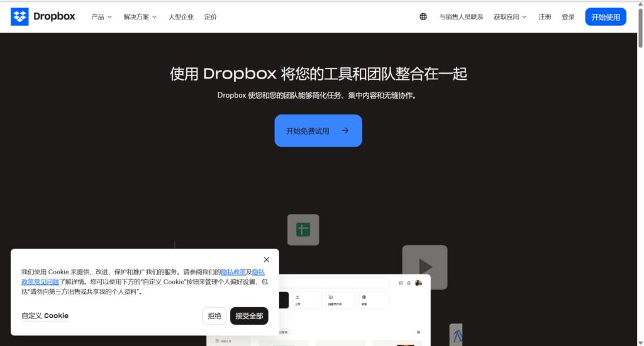Click the 上传 upload card in preview
Screen dimensions: 644x346
coord(307,300)
